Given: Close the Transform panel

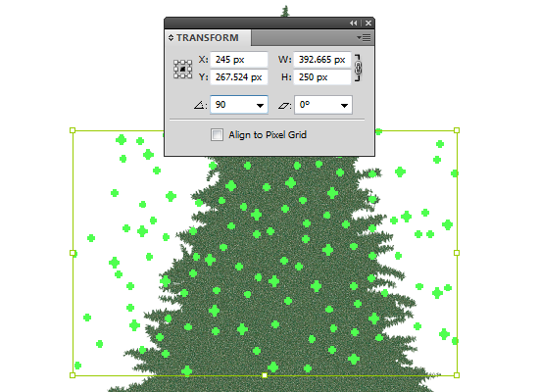Looking at the screenshot, I should coord(368,24).
